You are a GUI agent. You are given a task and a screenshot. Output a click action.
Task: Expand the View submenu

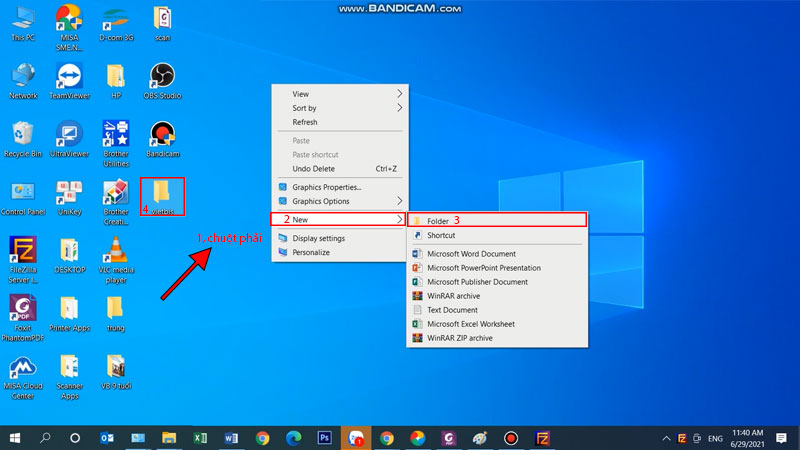click(340, 94)
